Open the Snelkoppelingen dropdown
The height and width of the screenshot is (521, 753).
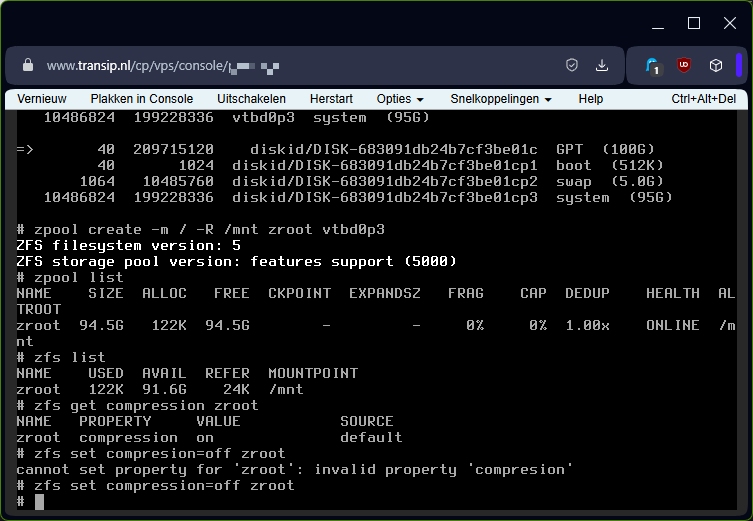click(x=501, y=99)
